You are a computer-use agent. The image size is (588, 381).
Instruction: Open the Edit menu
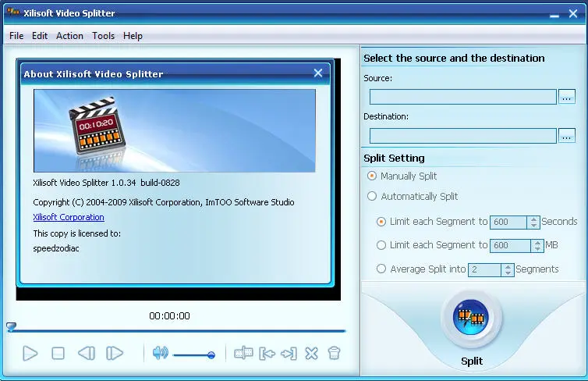pos(40,36)
